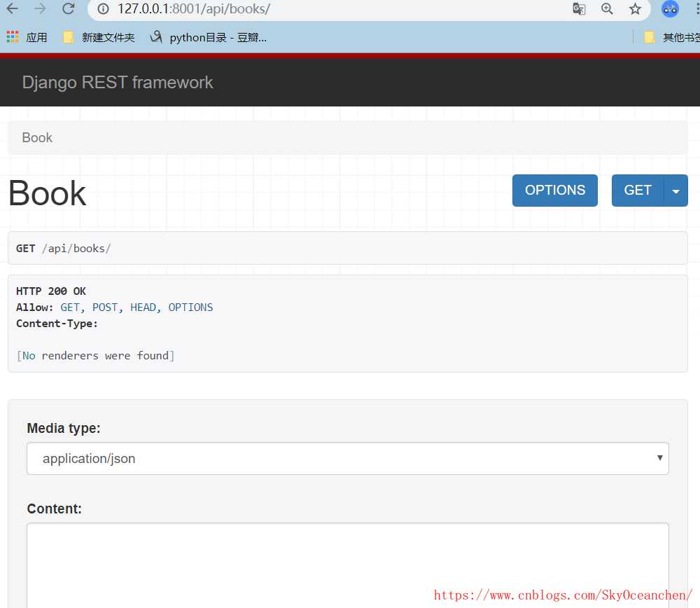The width and height of the screenshot is (700, 608).
Task: Click the 'Media type:' label
Action: (64, 428)
